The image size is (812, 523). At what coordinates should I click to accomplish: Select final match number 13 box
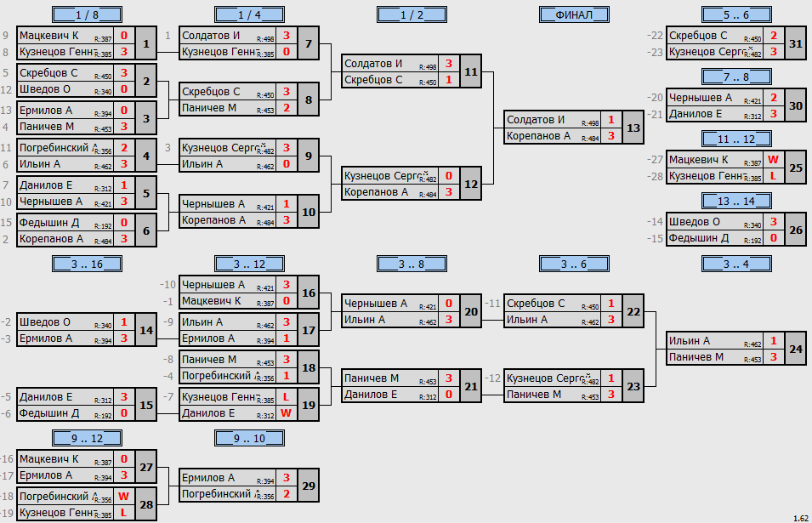coord(633,128)
